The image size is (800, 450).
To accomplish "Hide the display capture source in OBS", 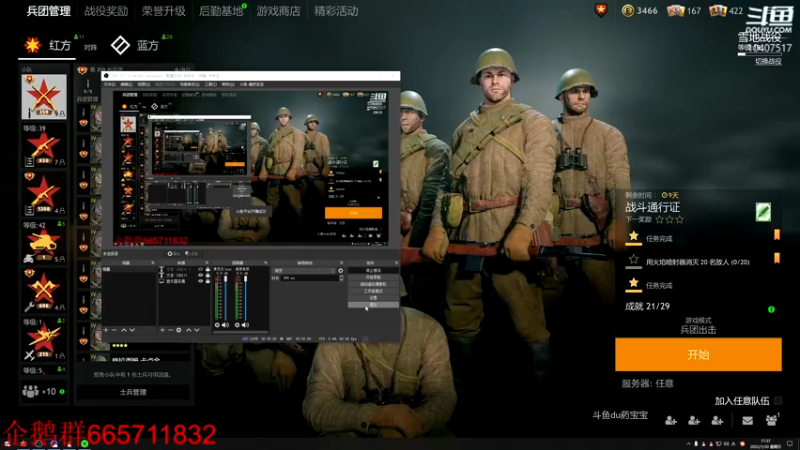I will (x=201, y=281).
